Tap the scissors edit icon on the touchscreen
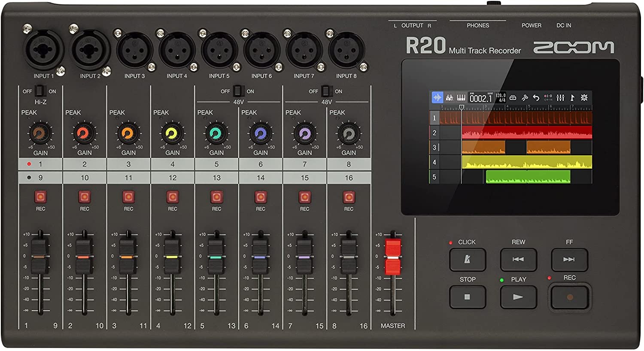644x351 pixels. tap(524, 98)
